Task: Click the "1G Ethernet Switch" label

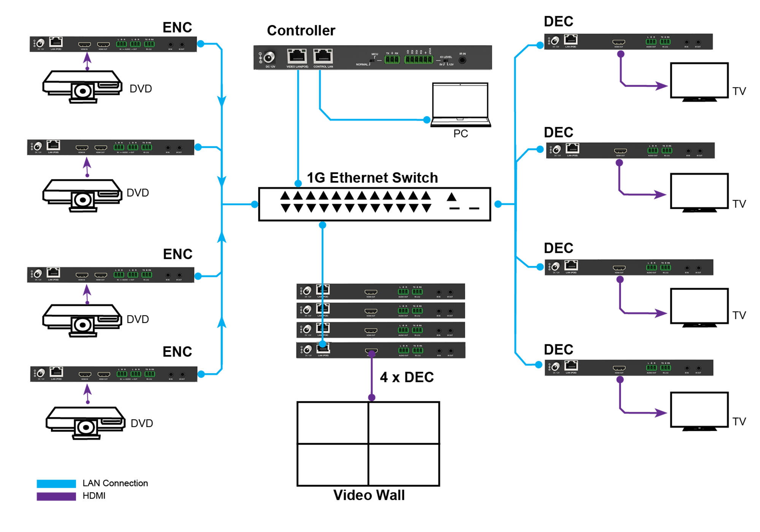Action: coord(372,177)
